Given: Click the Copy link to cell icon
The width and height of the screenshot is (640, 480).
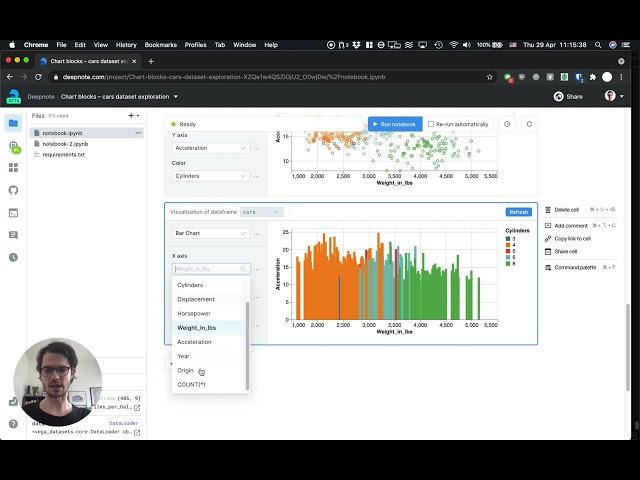Looking at the screenshot, I should 548,239.
